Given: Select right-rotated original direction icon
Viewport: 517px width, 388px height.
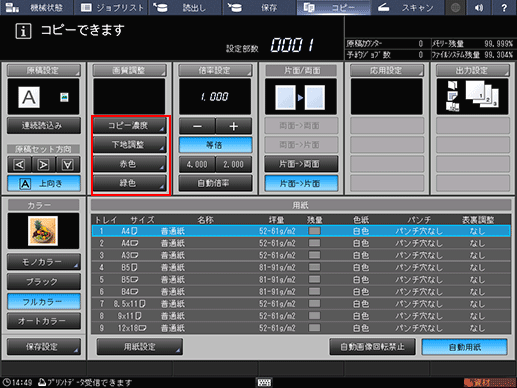Looking at the screenshot, I should pos(43,164).
